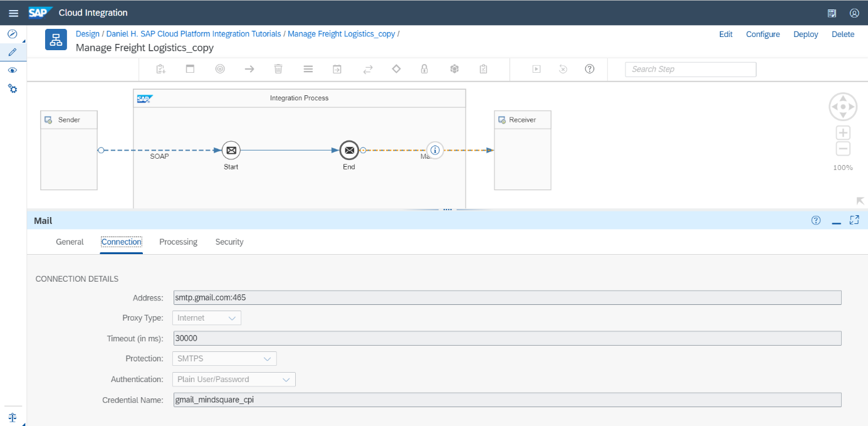The width and height of the screenshot is (868, 426).
Task: Open the three-line palette menu icon
Action: coord(308,69)
